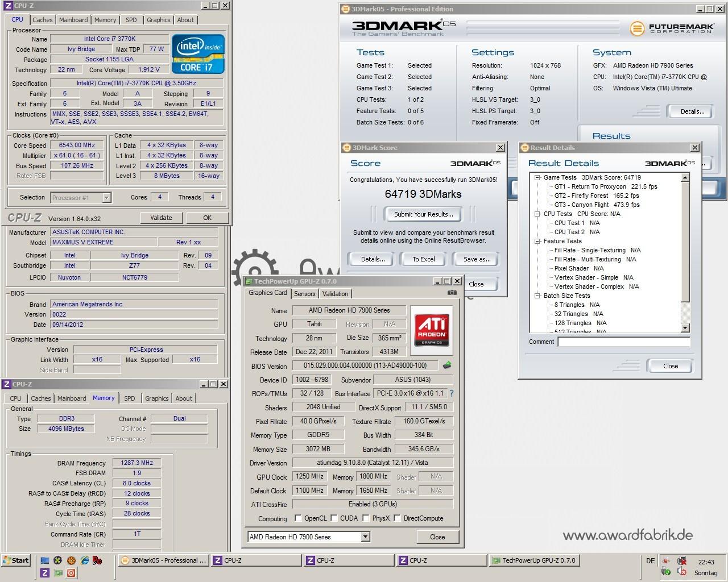This screenshot has height=582, width=728.
Task: Click the top CPU-Z window title icon
Action: (7, 6)
